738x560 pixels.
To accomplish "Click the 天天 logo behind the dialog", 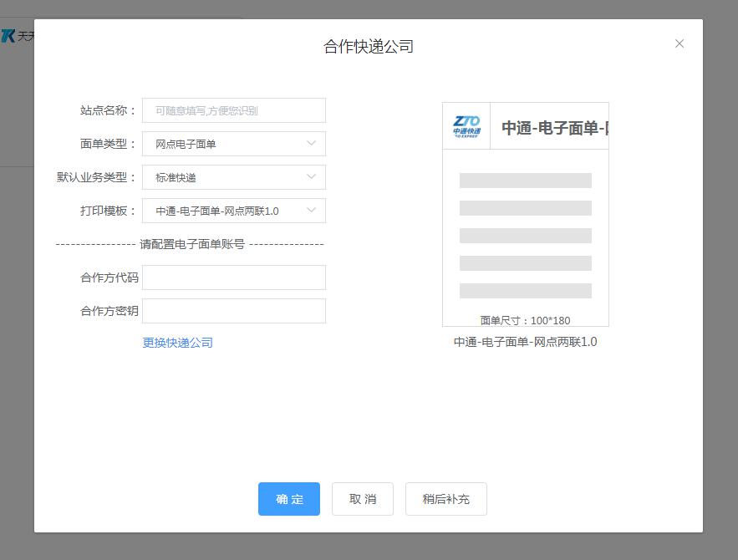I will click(17, 36).
